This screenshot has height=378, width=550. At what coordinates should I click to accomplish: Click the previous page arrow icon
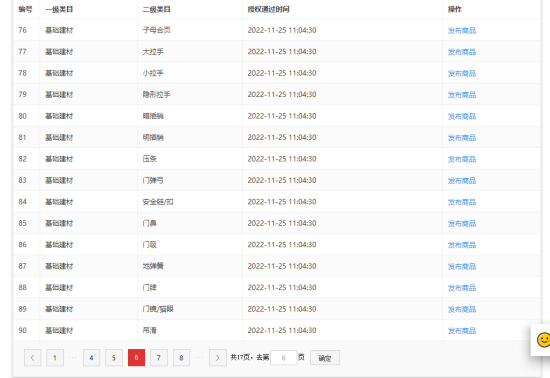point(33,358)
